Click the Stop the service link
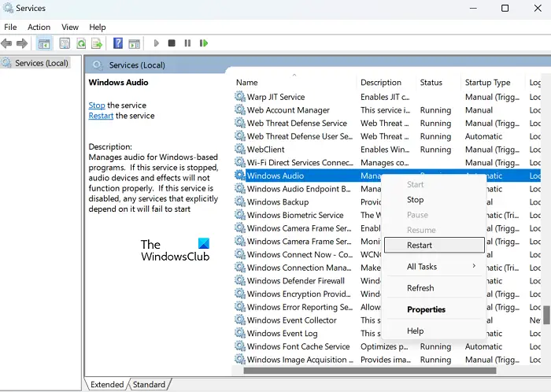 click(97, 105)
